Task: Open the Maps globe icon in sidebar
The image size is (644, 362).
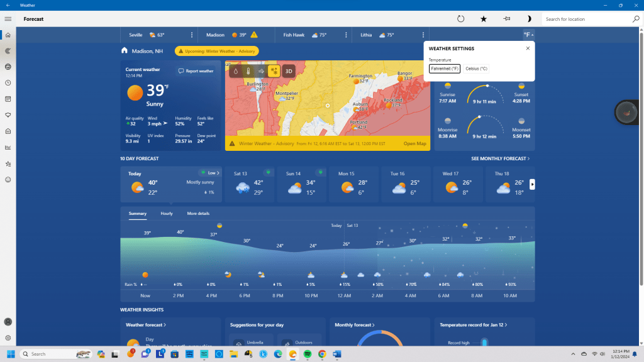Action: click(8, 67)
